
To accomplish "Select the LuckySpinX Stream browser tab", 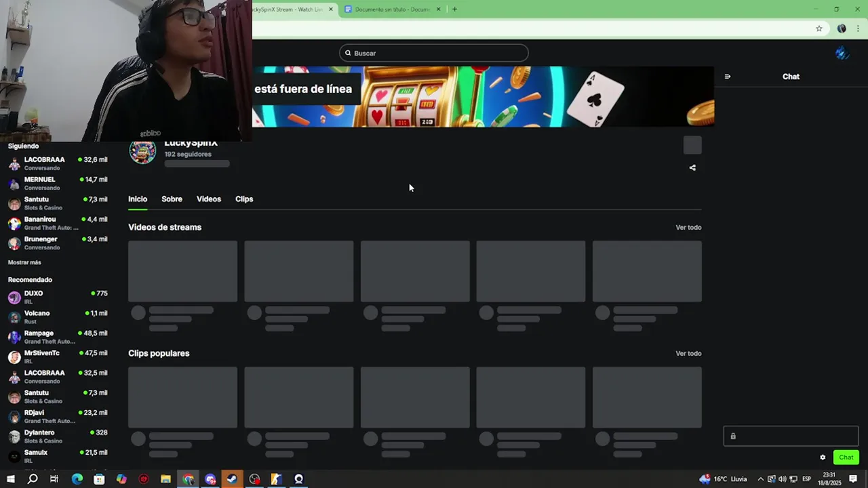I will click(292, 9).
